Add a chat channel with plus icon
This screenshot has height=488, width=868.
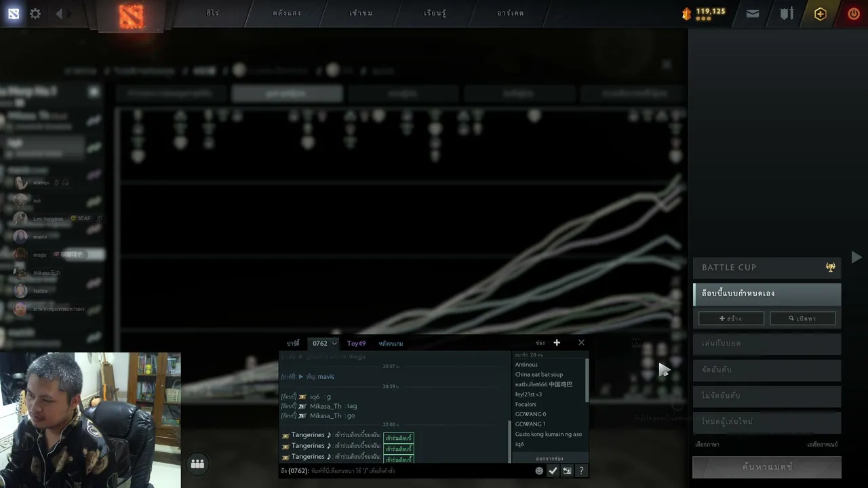[557, 343]
